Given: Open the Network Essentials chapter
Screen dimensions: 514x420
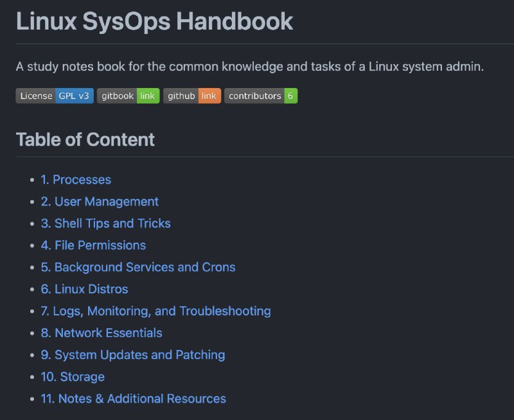Looking at the screenshot, I should click(100, 333).
